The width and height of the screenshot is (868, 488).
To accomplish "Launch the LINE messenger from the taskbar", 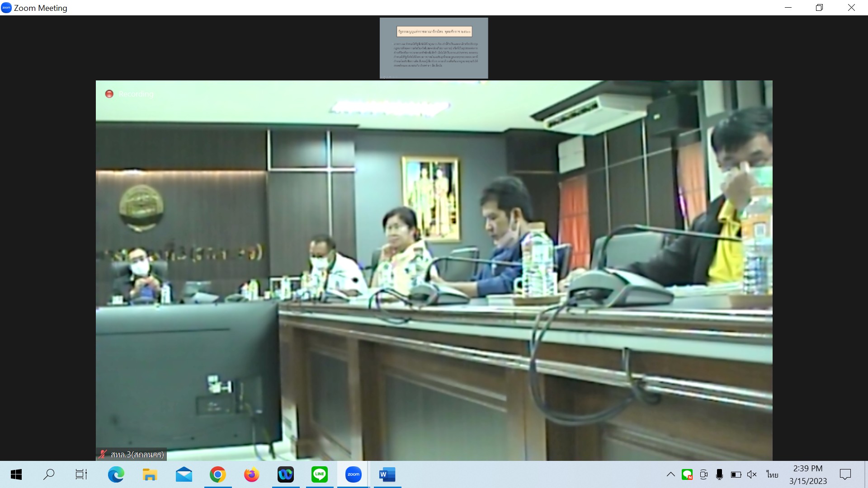I will click(x=320, y=474).
